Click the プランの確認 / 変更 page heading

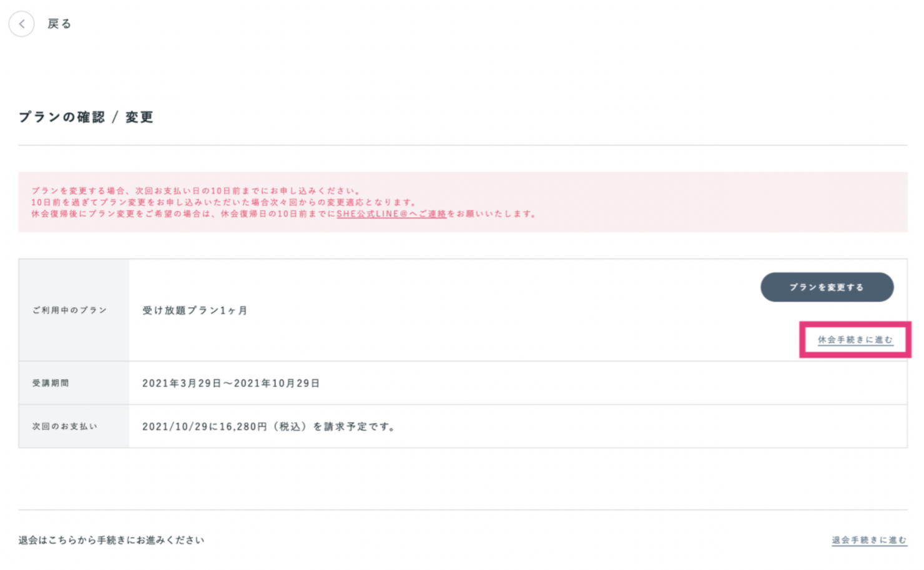[86, 117]
